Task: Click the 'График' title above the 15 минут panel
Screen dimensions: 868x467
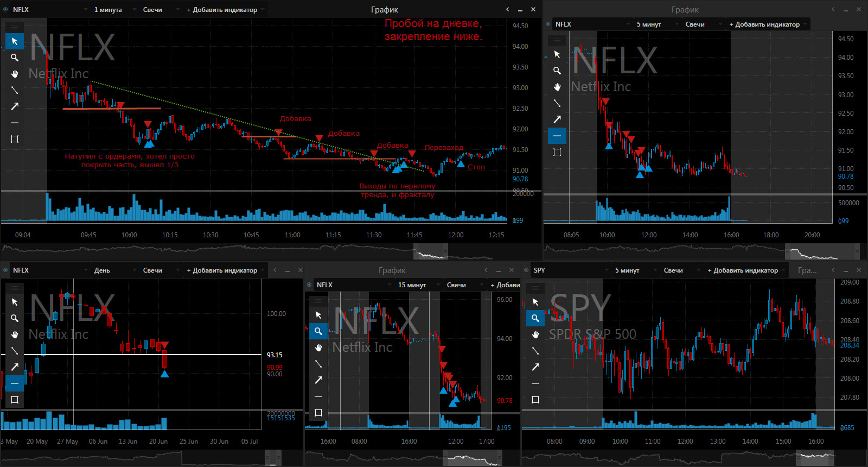Action: pos(392,270)
